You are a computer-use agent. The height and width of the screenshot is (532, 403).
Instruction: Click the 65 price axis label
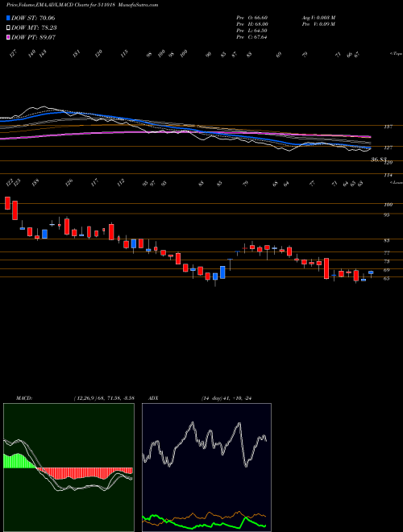pos(388,279)
